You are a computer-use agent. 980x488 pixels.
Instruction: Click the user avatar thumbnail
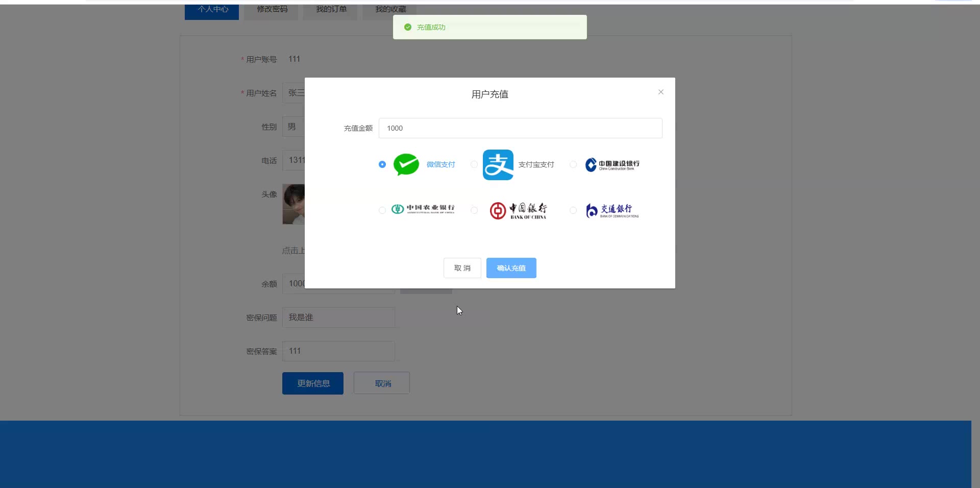point(293,204)
